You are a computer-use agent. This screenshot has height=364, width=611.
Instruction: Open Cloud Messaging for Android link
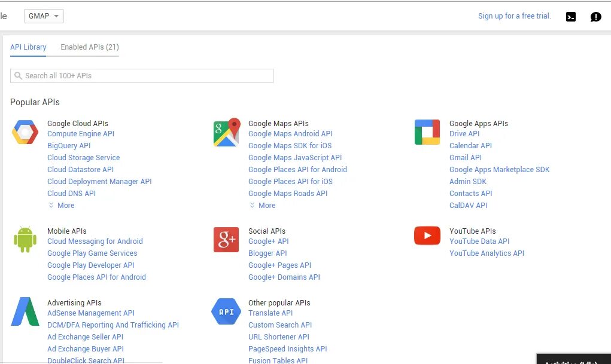tap(95, 241)
